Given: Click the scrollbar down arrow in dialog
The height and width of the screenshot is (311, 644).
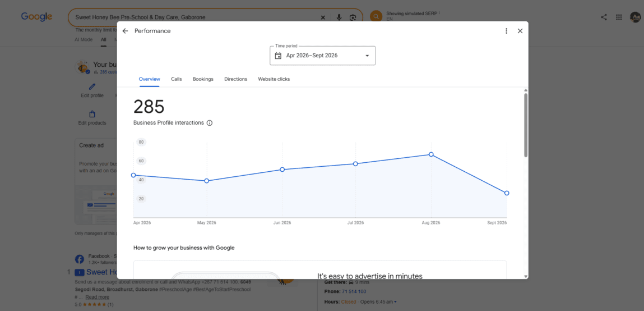Looking at the screenshot, I should 526,276.
